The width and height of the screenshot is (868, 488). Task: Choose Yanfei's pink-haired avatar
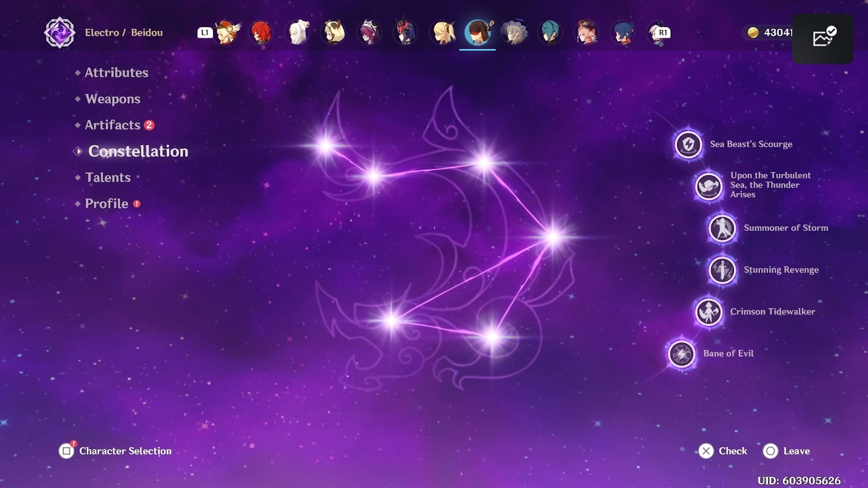[x=586, y=33]
